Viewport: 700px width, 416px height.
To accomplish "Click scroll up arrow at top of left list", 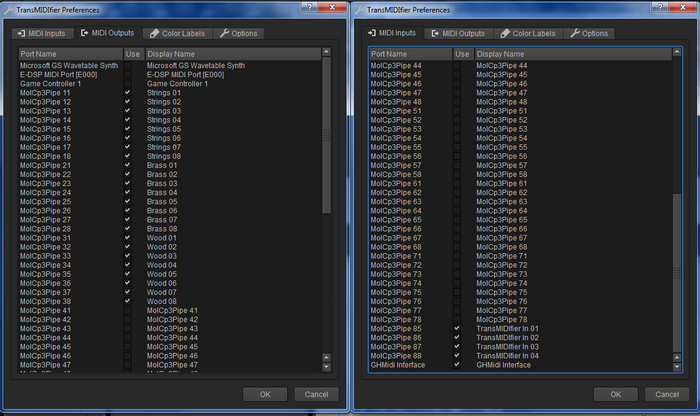I will [326, 52].
